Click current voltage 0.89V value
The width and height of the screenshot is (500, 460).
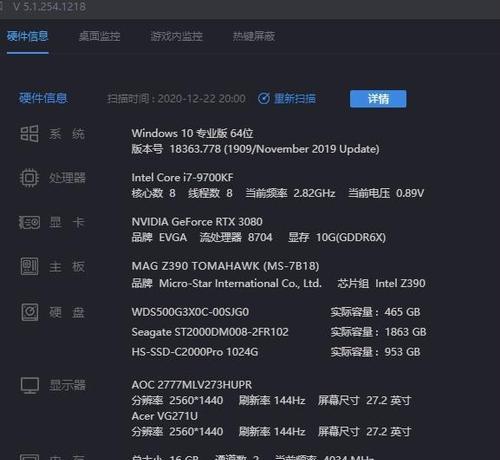pyautogui.click(x=410, y=193)
